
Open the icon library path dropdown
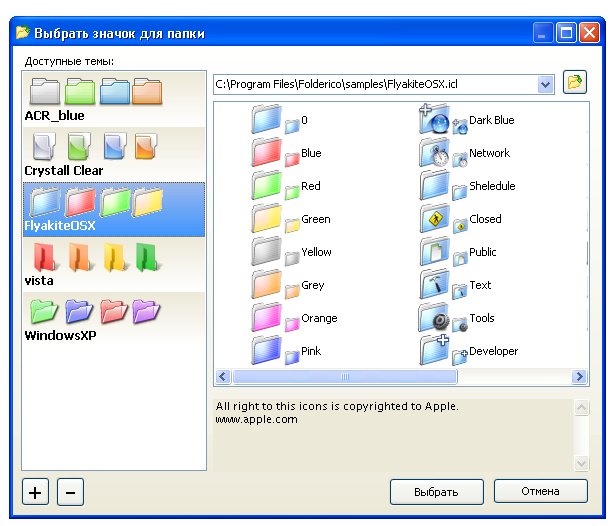545,84
